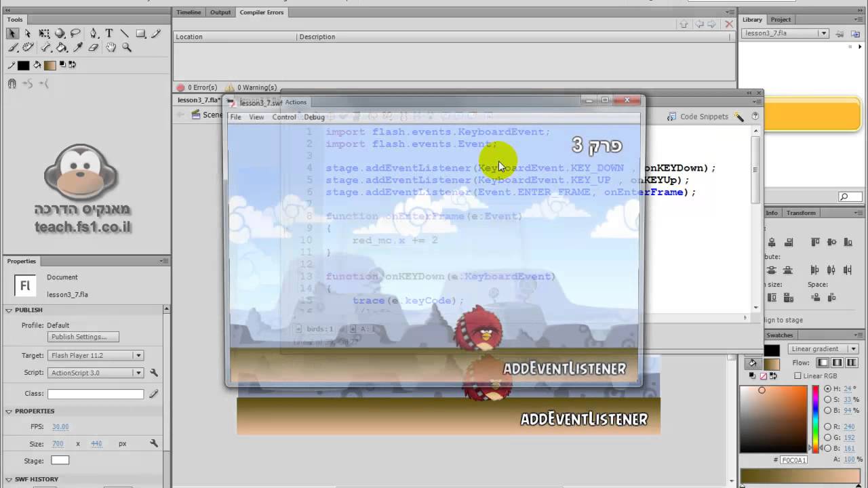Choose the Eraser tool

pyautogui.click(x=94, y=47)
